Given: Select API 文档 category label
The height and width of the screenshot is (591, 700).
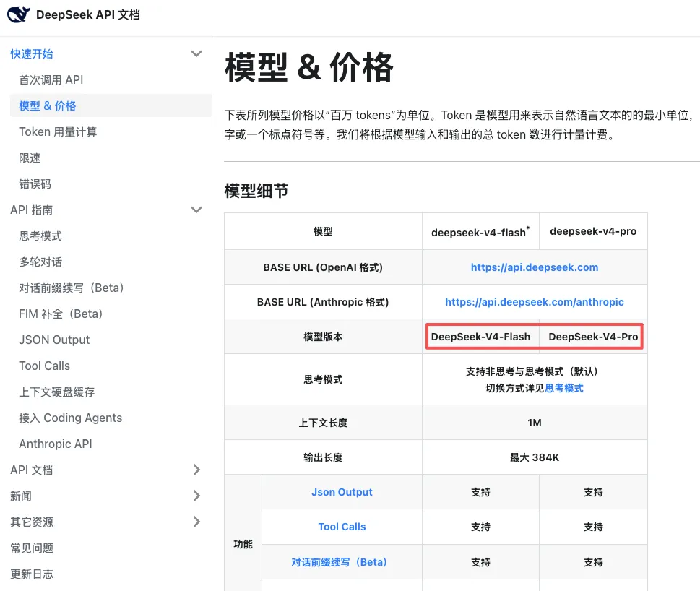Looking at the screenshot, I should [31, 470].
